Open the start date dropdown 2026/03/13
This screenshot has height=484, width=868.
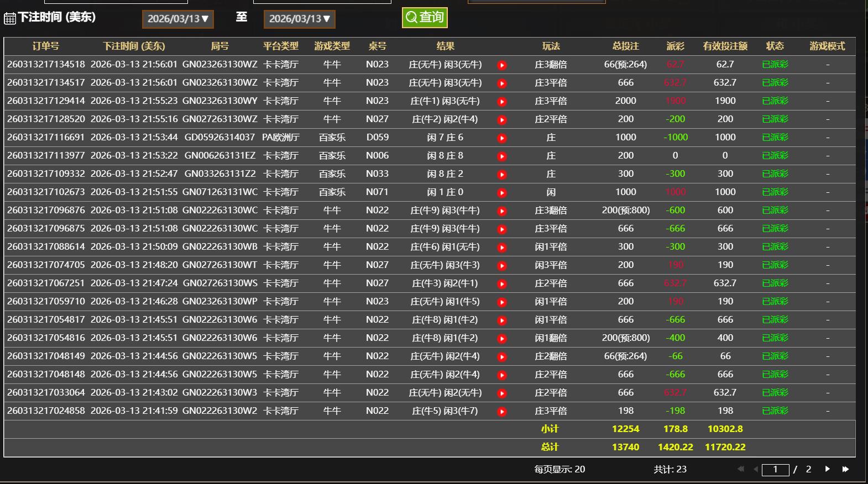pos(177,19)
